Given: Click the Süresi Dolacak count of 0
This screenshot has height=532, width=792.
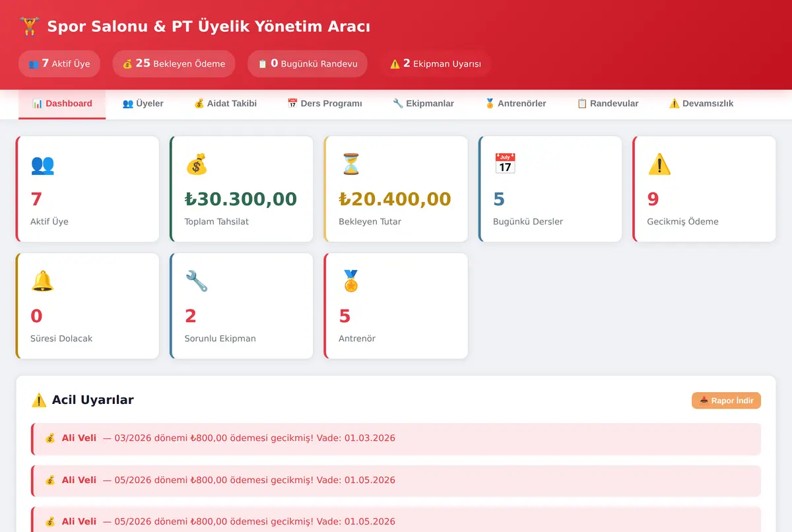Looking at the screenshot, I should click(36, 316).
